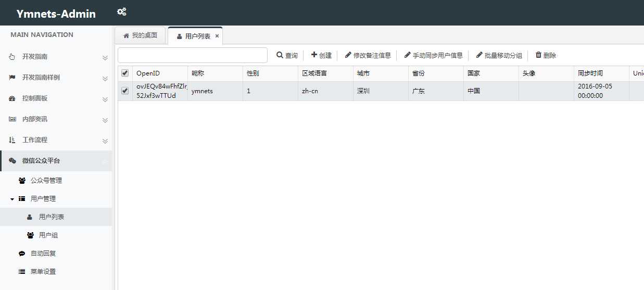Click the search text input field
This screenshot has width=644, height=290.
pos(193,55)
